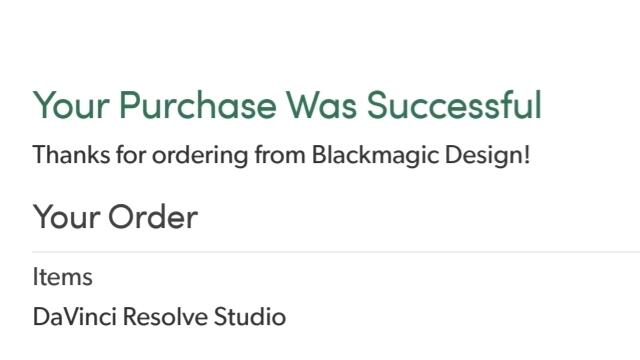Click the word 'Order' in section heading

(x=153, y=217)
